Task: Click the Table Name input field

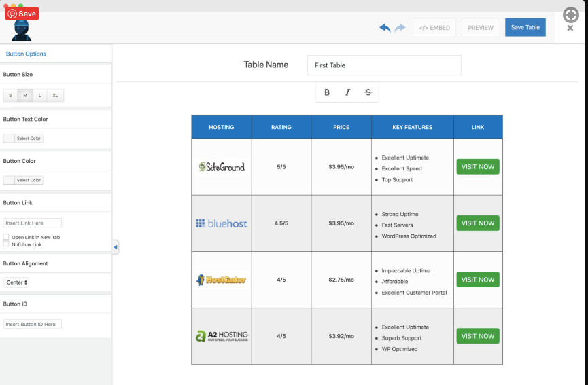Action: coord(384,65)
